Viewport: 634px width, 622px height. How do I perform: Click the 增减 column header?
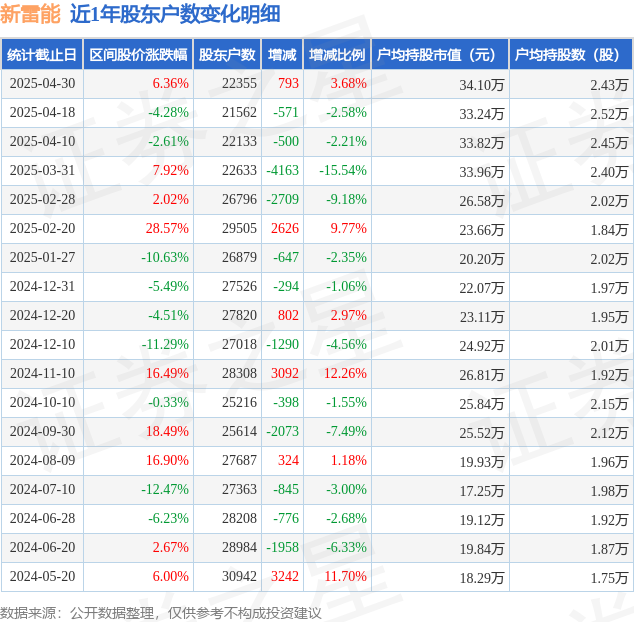[282, 55]
